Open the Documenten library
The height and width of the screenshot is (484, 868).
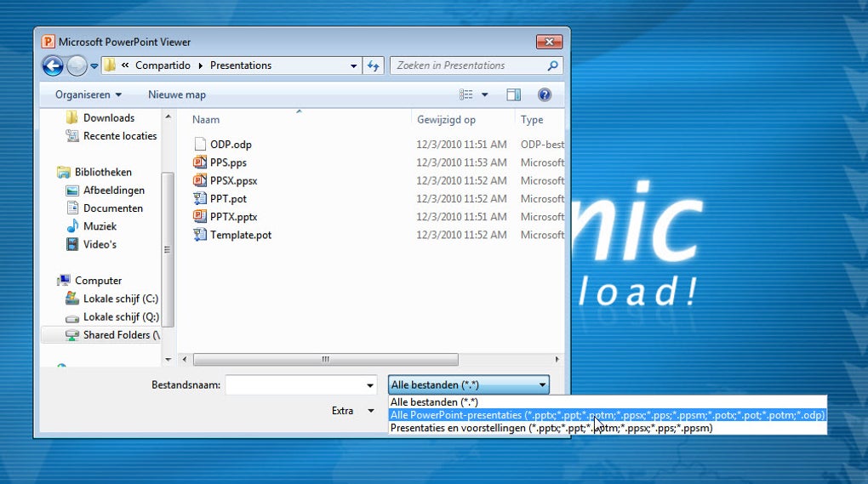coord(113,208)
